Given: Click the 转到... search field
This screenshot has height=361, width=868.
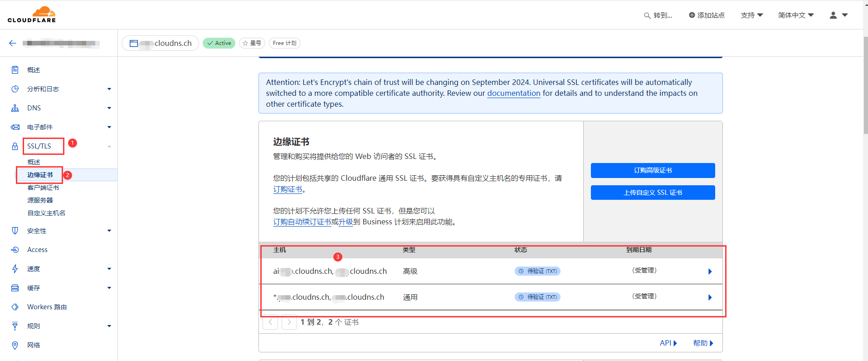Looking at the screenshot, I should pyautogui.click(x=658, y=15).
